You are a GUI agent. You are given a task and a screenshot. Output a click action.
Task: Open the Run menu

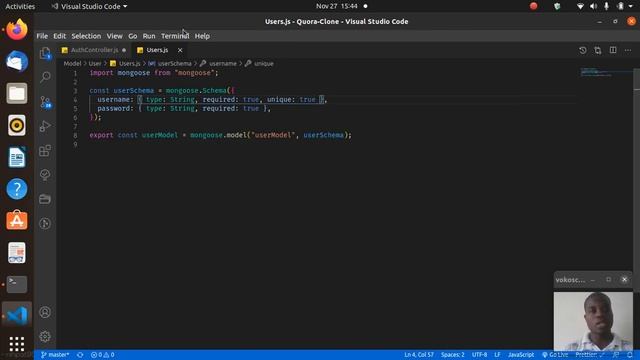(x=149, y=36)
